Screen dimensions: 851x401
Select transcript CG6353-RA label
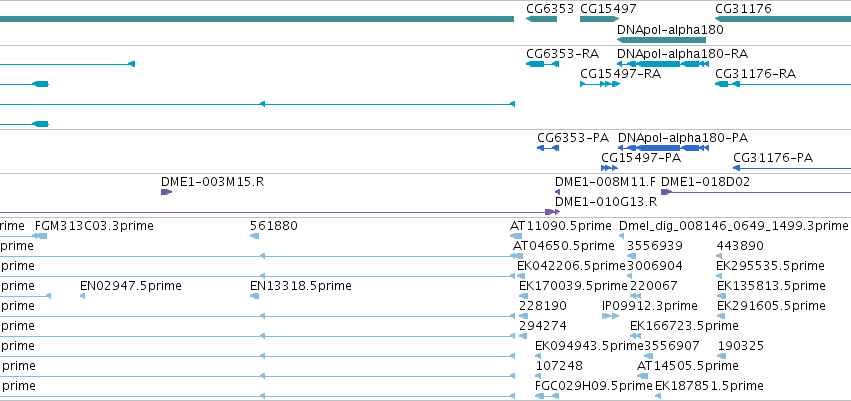point(562,54)
